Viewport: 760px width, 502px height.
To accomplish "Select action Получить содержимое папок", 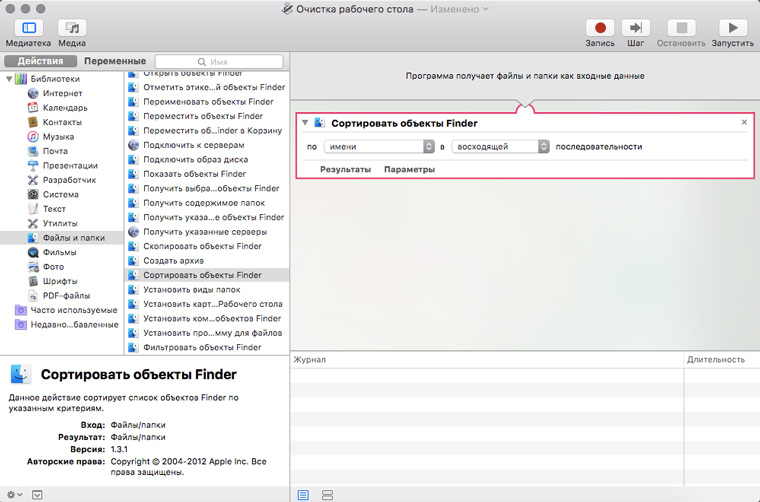I will 207,203.
